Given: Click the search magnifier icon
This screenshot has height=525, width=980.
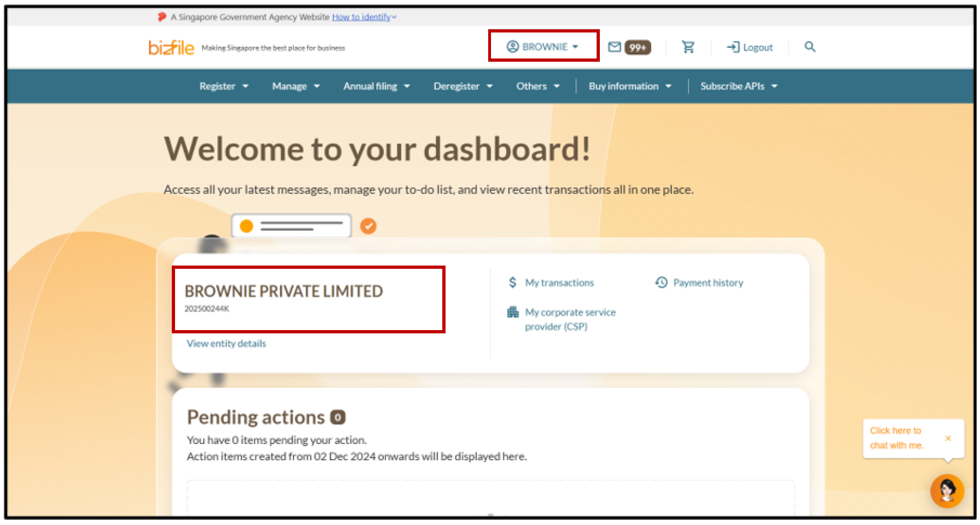Looking at the screenshot, I should pyautogui.click(x=810, y=47).
